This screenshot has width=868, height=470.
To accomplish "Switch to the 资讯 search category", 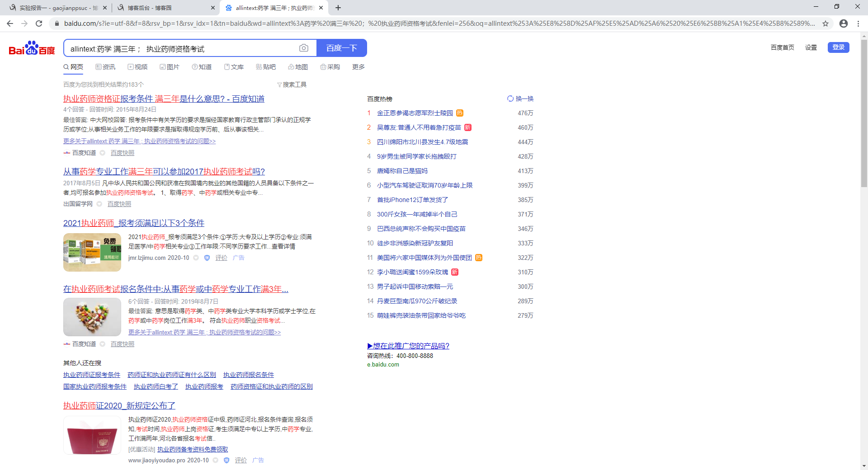I will (x=105, y=67).
